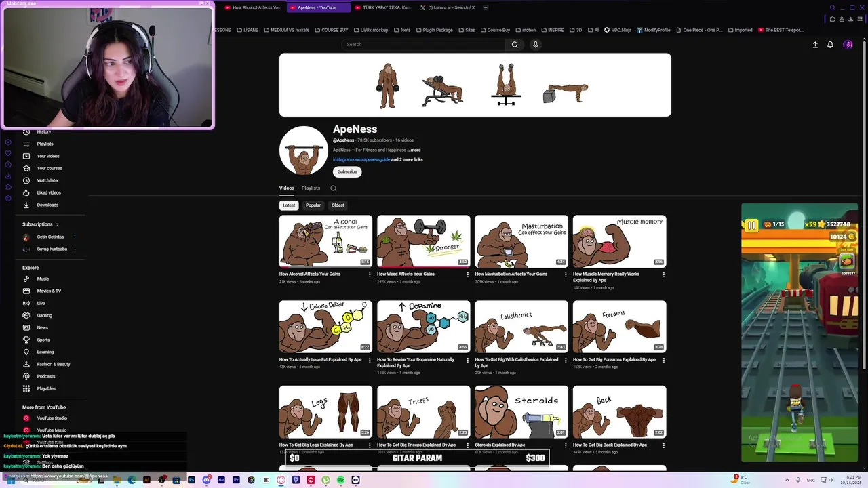The height and width of the screenshot is (488, 868).
Task: Open options for Get Big With Calisthenics
Action: click(x=565, y=360)
